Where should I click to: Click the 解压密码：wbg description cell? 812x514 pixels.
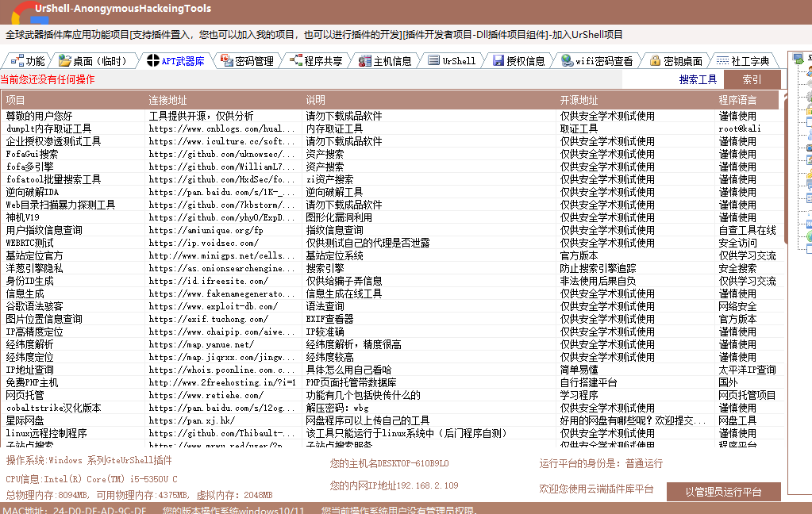(x=337, y=408)
